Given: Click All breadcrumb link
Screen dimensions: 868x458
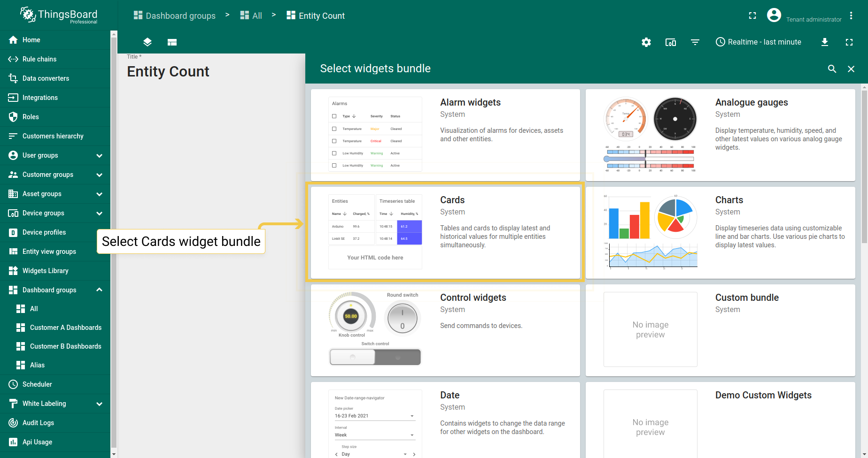Looking at the screenshot, I should (251, 15).
